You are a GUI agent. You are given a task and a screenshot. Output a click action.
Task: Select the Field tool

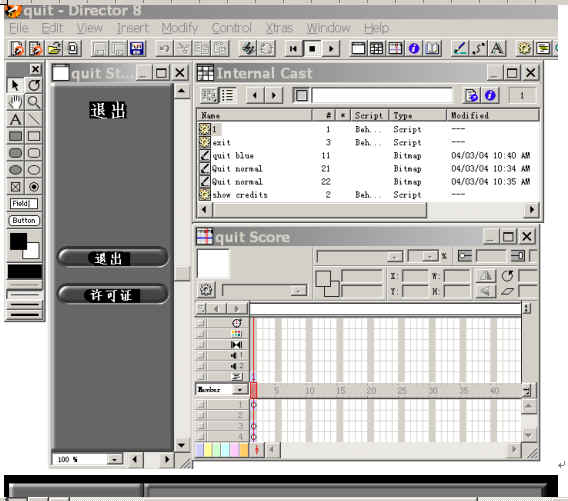[24, 204]
